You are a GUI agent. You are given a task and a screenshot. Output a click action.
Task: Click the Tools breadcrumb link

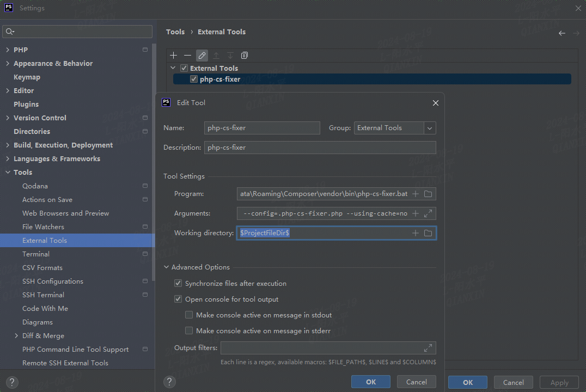tap(175, 32)
